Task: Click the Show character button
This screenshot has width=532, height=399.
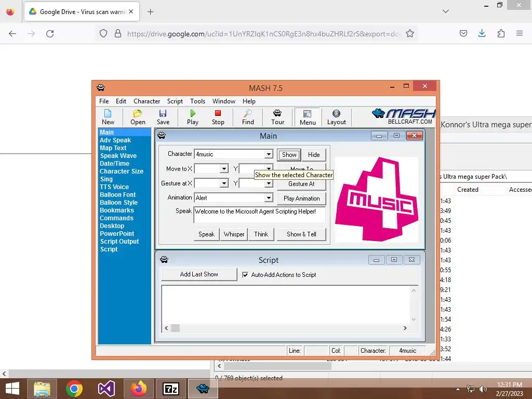Action: click(x=289, y=155)
